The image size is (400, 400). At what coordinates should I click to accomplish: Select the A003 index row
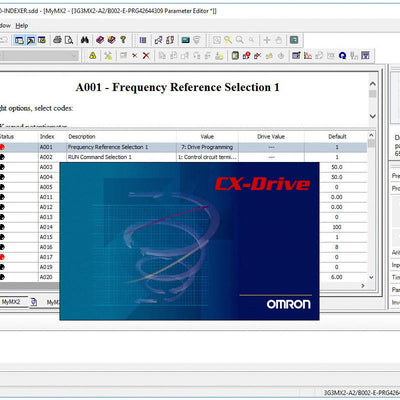(46, 167)
